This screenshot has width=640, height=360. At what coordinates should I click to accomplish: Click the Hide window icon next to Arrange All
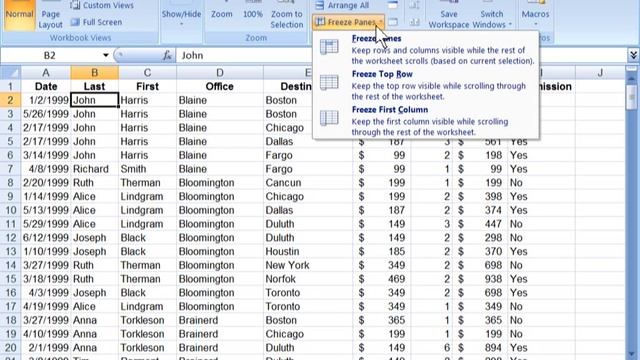pyautogui.click(x=392, y=5)
